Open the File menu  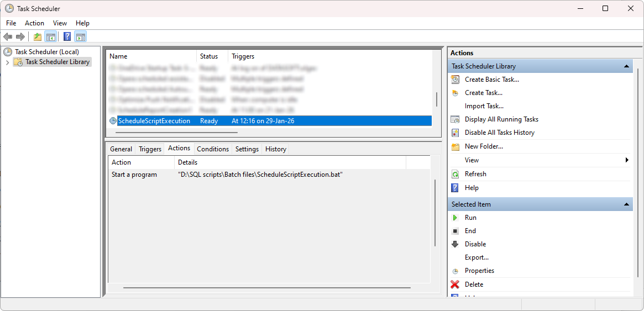[11, 23]
